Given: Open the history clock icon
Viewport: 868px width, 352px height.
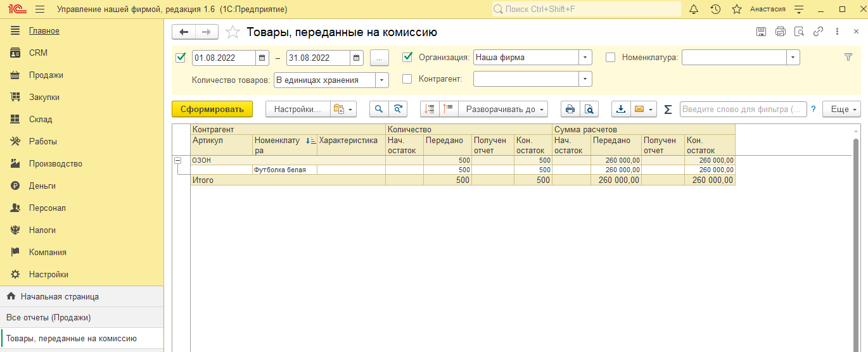Looking at the screenshot, I should coord(715,9).
